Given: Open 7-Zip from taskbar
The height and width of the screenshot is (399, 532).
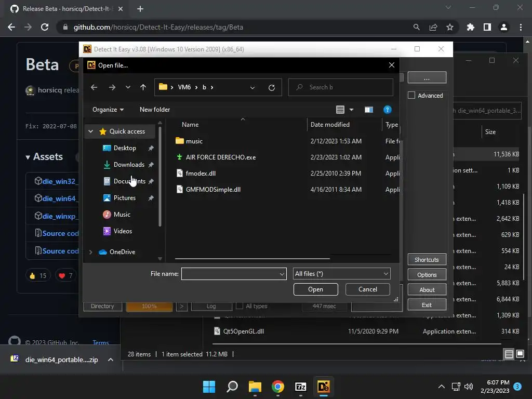Looking at the screenshot, I should click(301, 387).
